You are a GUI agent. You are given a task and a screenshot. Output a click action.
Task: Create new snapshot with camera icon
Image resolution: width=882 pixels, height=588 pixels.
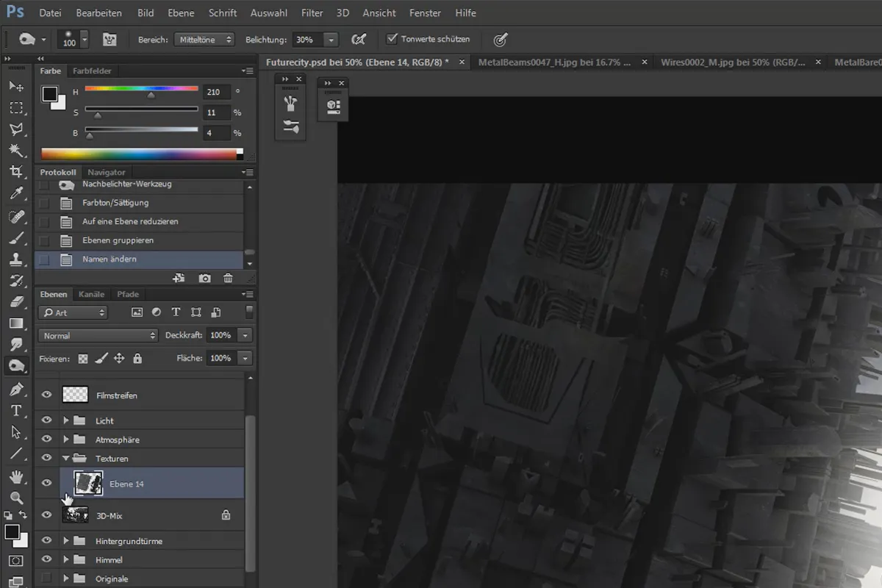[x=204, y=278]
